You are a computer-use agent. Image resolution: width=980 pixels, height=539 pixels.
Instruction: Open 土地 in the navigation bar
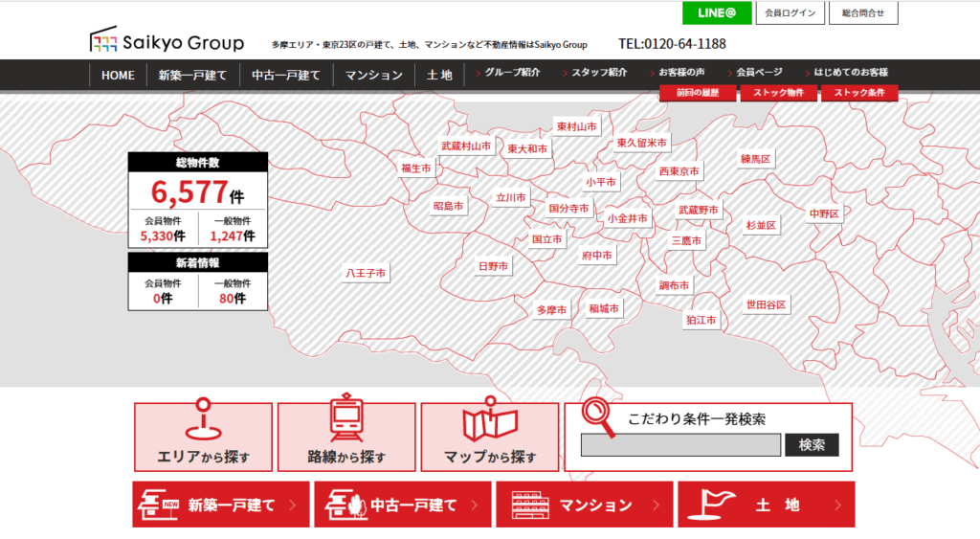pyautogui.click(x=439, y=75)
